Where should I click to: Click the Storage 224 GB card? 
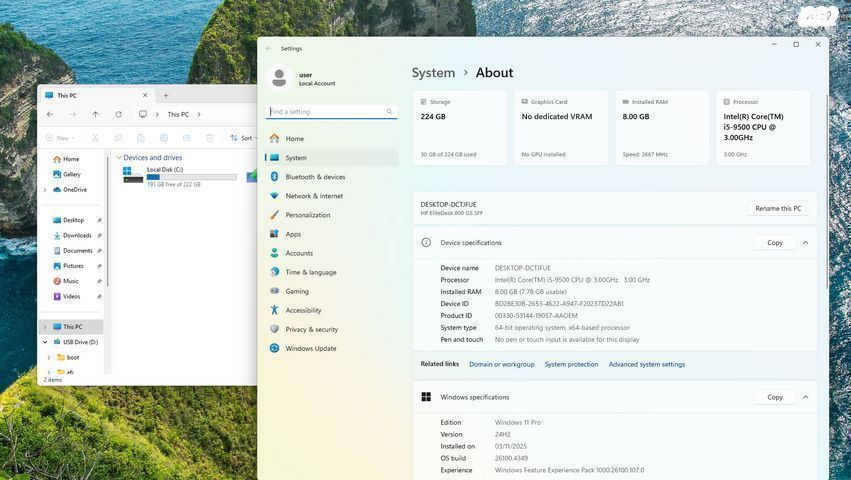[x=460, y=128]
